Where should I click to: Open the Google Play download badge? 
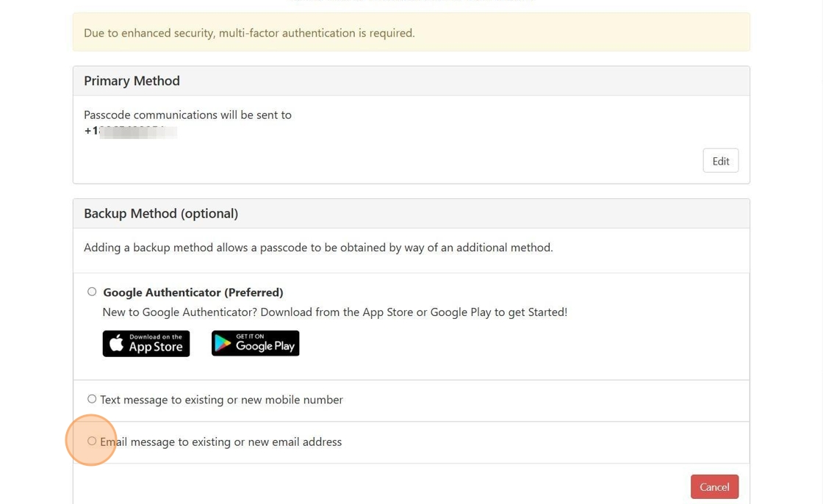tap(255, 343)
